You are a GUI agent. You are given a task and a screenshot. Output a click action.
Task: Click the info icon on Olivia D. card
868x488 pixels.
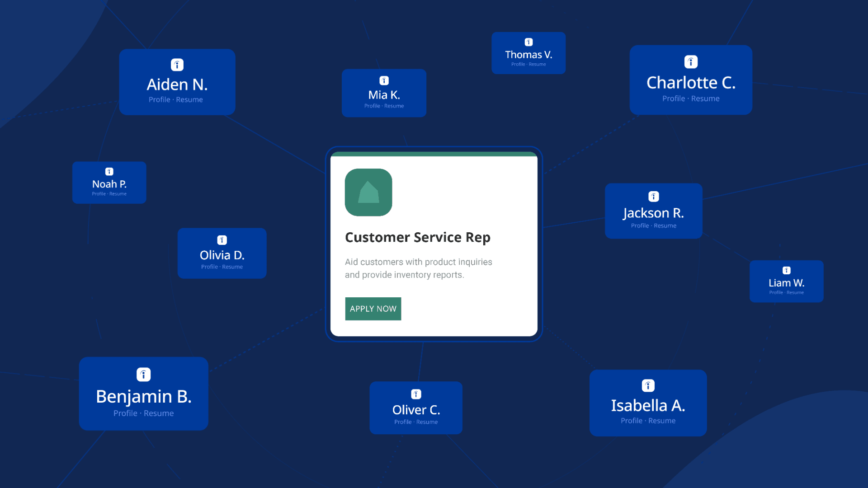point(222,240)
